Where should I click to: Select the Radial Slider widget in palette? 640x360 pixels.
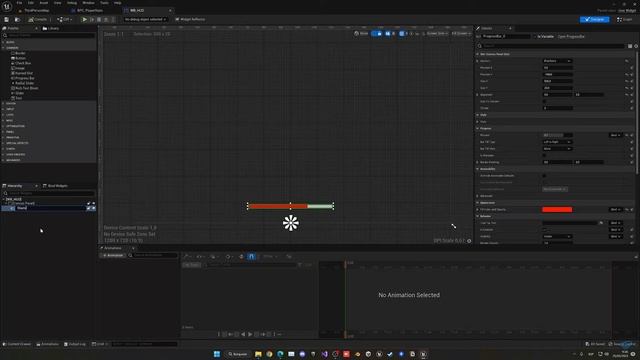pos(24,83)
